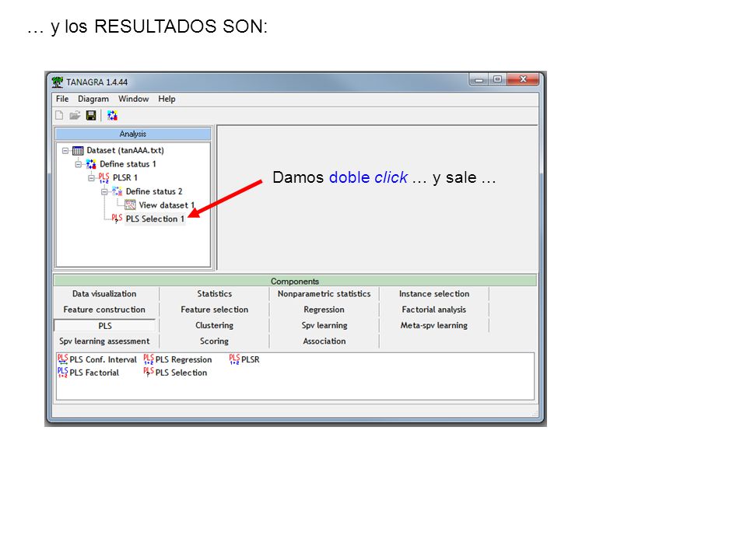
Task: Collapse the Define status 2 tree node
Action: pos(104,192)
